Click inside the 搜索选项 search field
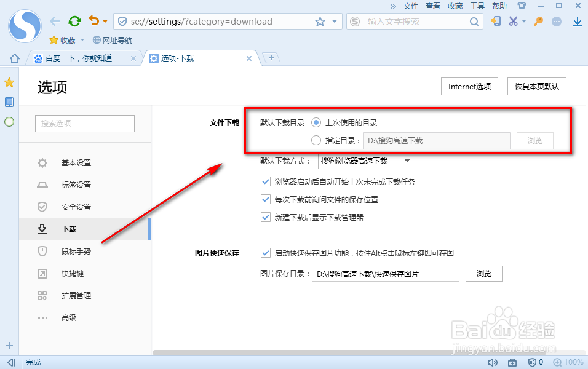588x369 pixels. (x=84, y=123)
